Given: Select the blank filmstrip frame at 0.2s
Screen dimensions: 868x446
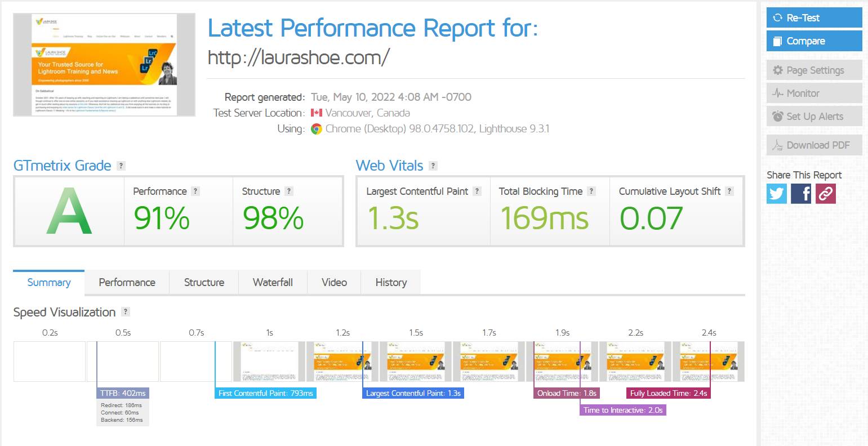Looking at the screenshot, I should coord(50,362).
